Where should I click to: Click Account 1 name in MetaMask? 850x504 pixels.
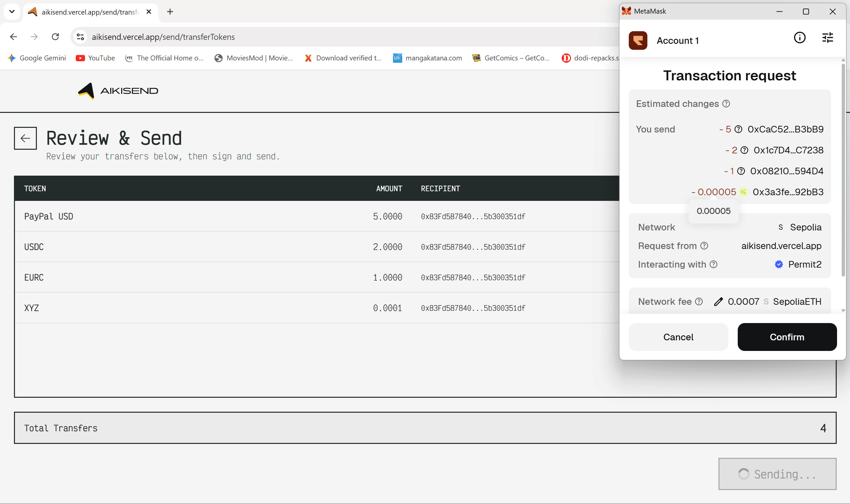point(678,41)
